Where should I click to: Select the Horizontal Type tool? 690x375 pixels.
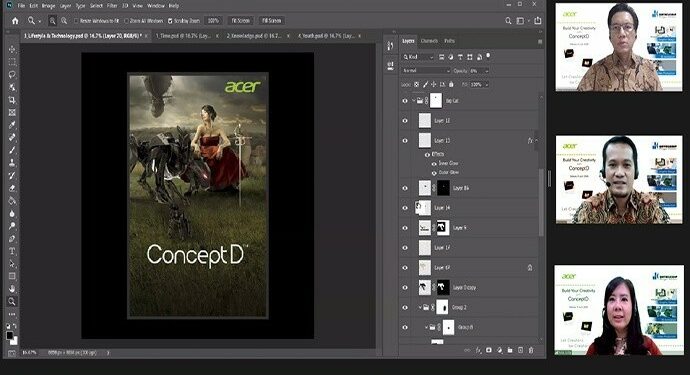click(12, 251)
